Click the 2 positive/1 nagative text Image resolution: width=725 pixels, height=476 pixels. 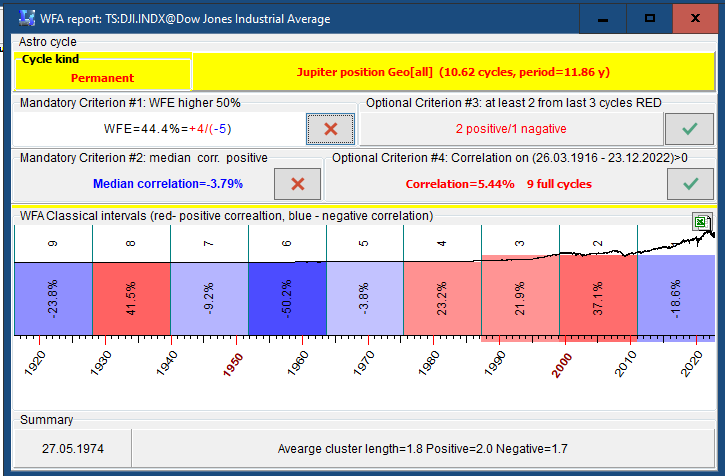pyautogui.click(x=511, y=129)
